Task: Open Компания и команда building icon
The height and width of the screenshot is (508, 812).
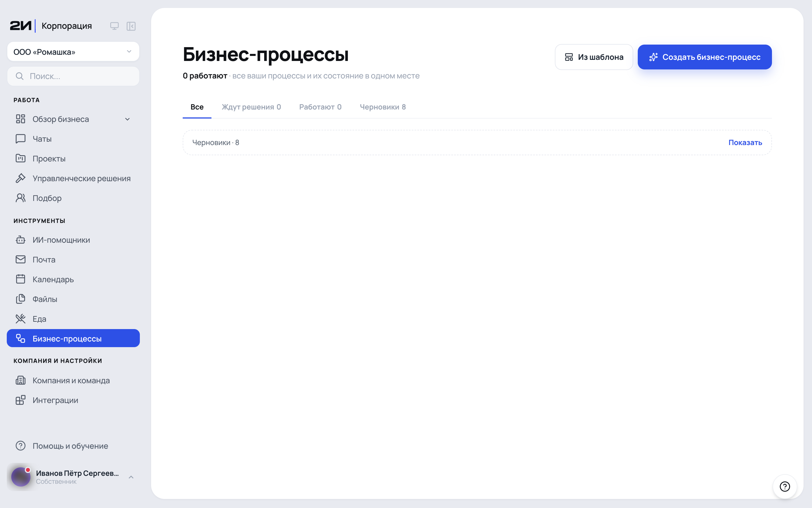Action: pos(21,380)
